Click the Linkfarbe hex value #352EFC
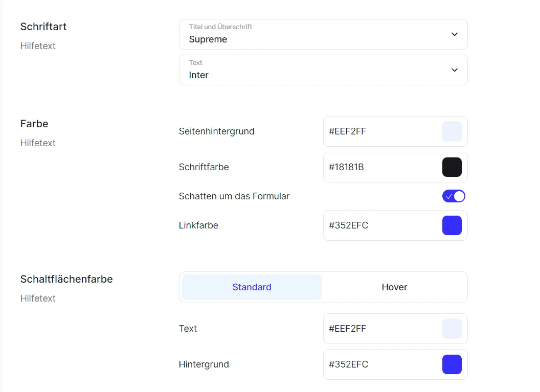 pos(348,225)
